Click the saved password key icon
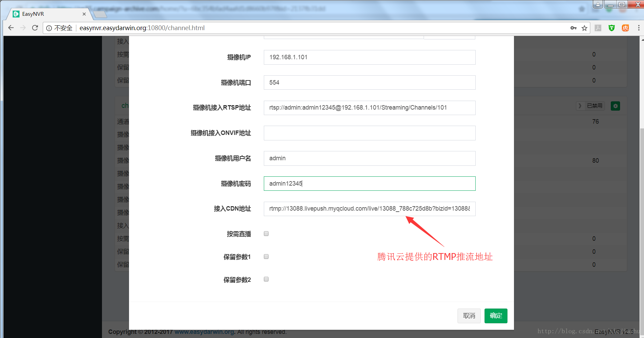The height and width of the screenshot is (338, 644). coord(574,28)
